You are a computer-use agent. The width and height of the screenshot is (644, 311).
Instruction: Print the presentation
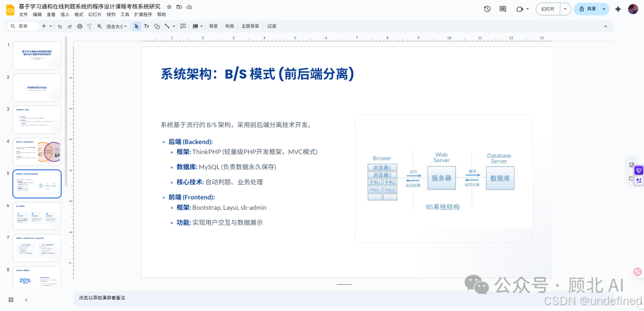(80, 26)
